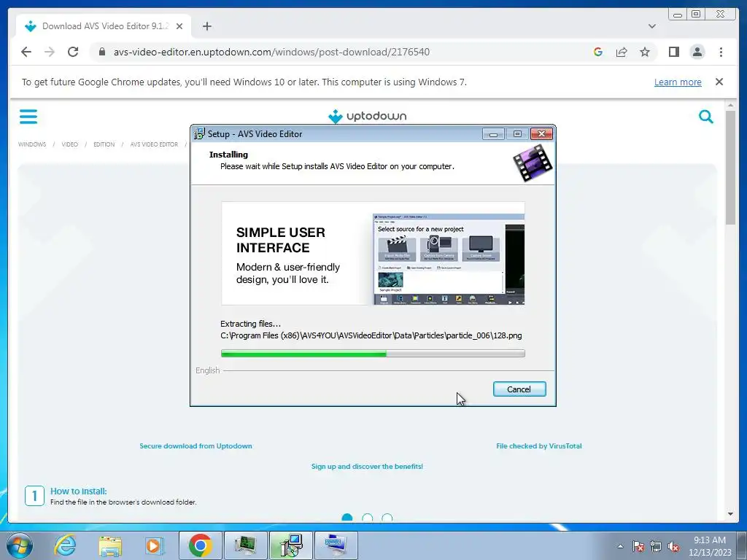This screenshot has height=560, width=747.
Task: Open a new Chrome tab
Action: [x=206, y=26]
